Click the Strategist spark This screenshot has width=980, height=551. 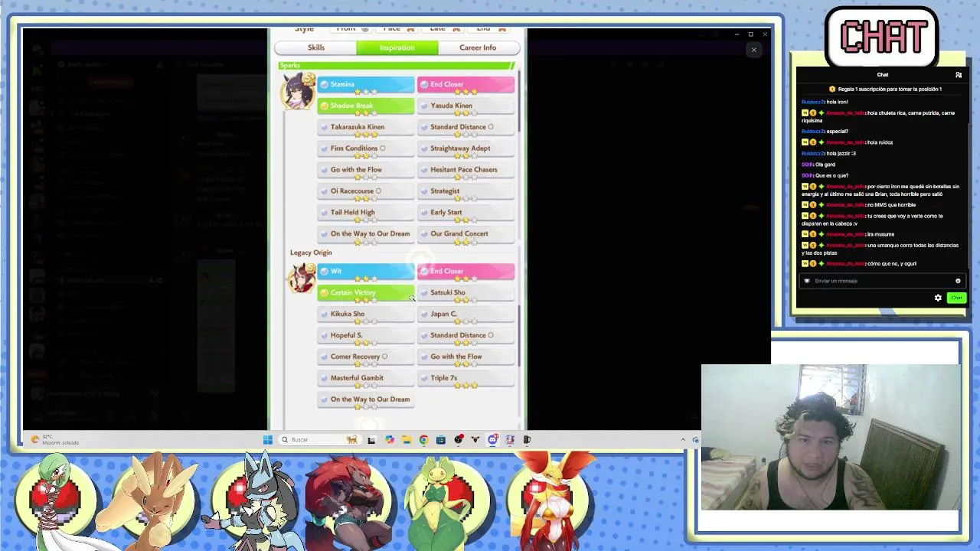click(465, 192)
